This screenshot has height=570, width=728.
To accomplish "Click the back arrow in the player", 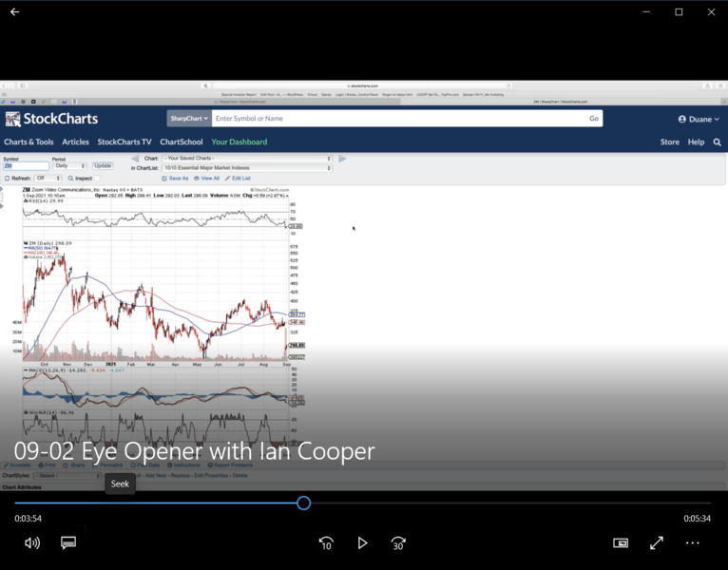I will [14, 12].
